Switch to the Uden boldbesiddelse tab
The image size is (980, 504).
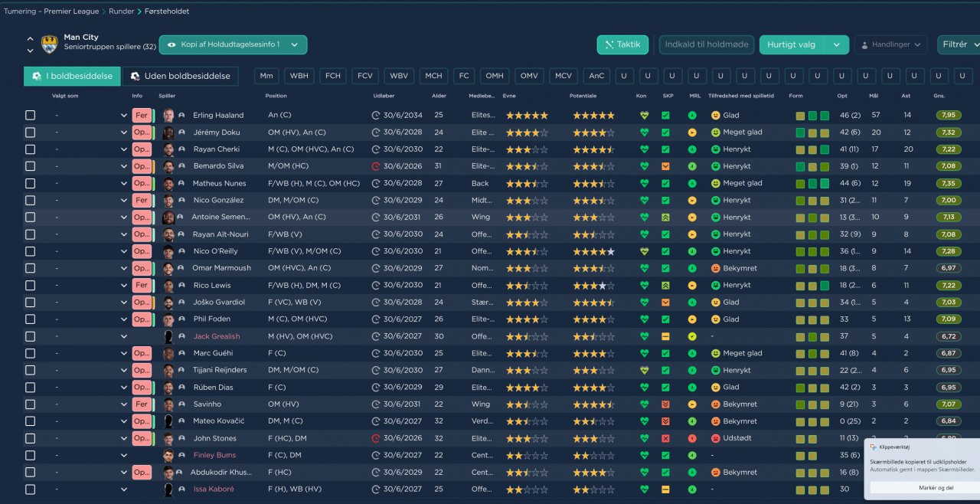click(181, 76)
